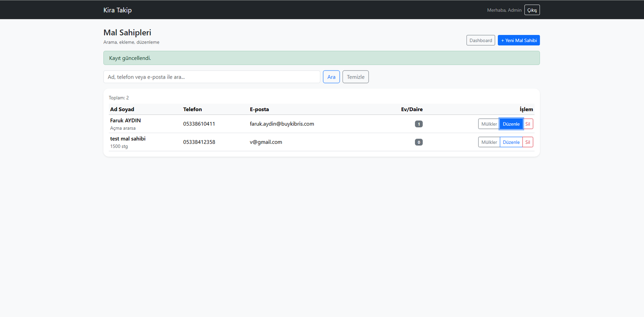The height and width of the screenshot is (317, 644).
Task: Click the Ad Soyad column header
Action: (x=122, y=109)
